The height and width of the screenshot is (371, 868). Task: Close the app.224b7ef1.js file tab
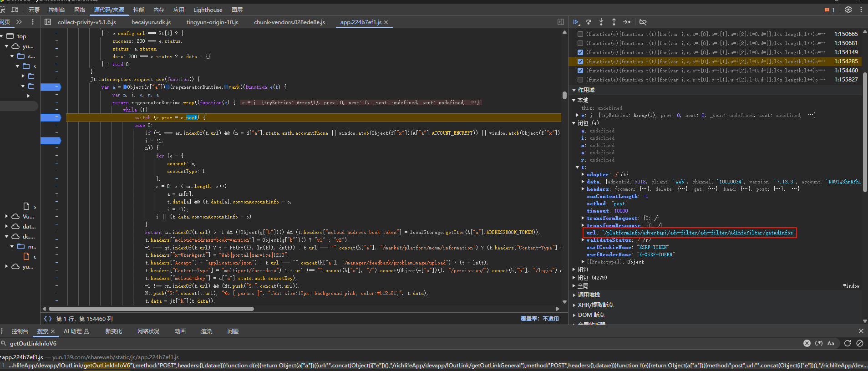tap(386, 22)
